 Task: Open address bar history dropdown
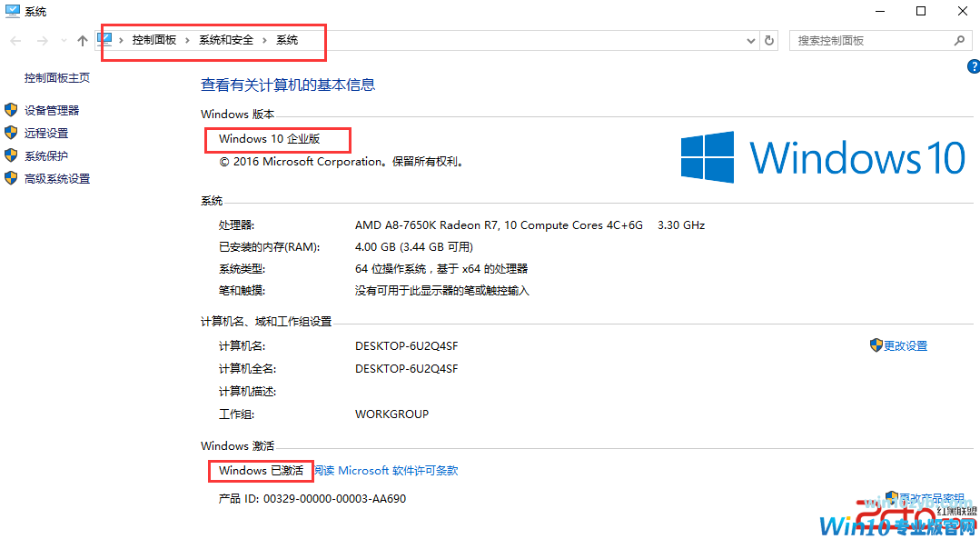pyautogui.click(x=751, y=41)
